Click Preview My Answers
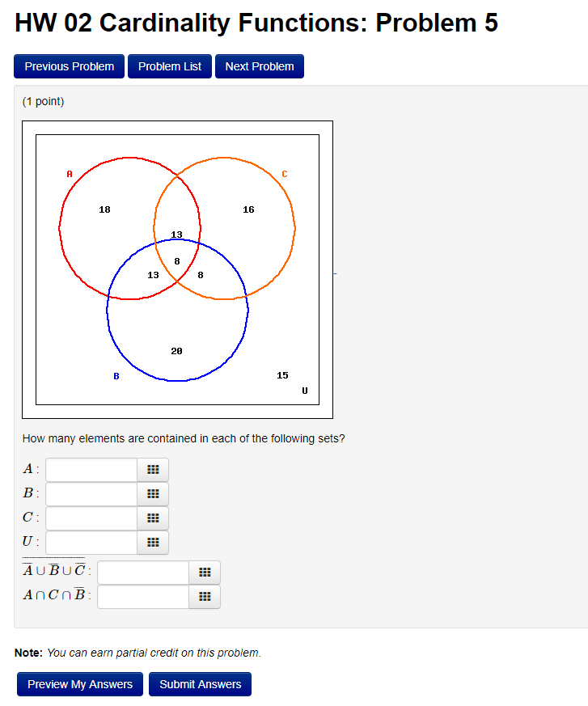 tap(79, 683)
